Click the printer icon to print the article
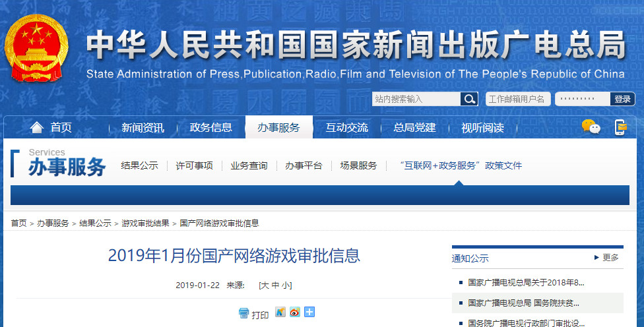Viewport: 644px width, 327px height. [244, 313]
